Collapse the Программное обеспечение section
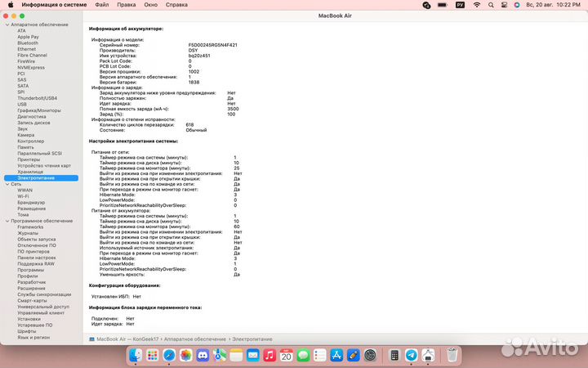The height and width of the screenshot is (368, 588). click(7, 221)
